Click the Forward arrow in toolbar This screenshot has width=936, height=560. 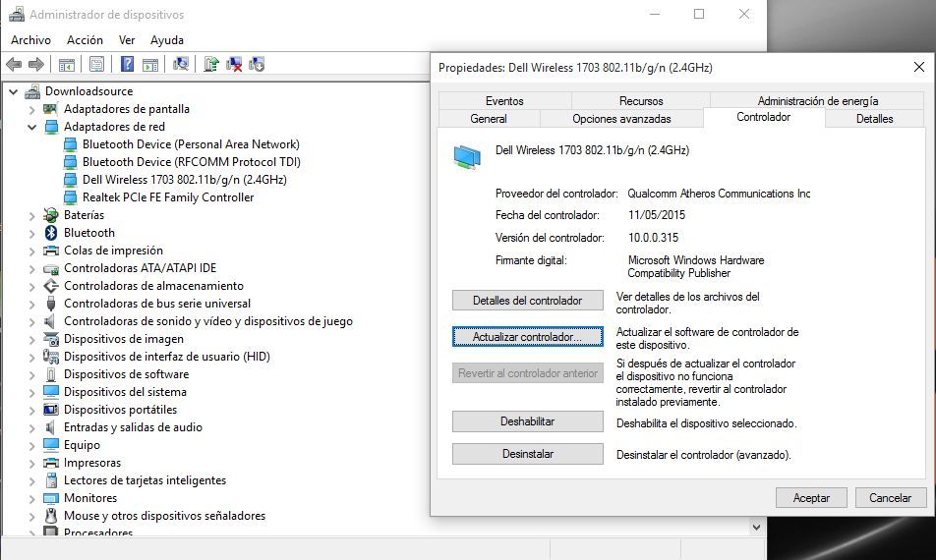[x=36, y=65]
